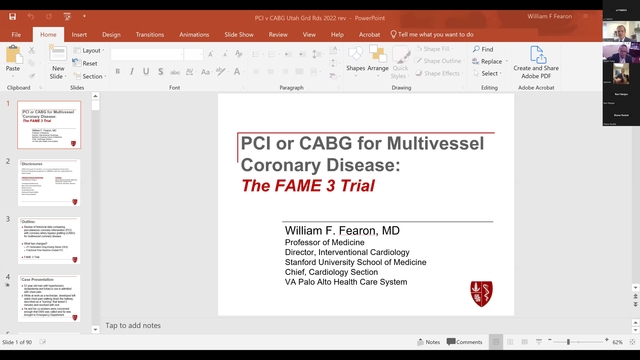Open the Shapes gallery
The image size is (640, 360).
coord(356,61)
